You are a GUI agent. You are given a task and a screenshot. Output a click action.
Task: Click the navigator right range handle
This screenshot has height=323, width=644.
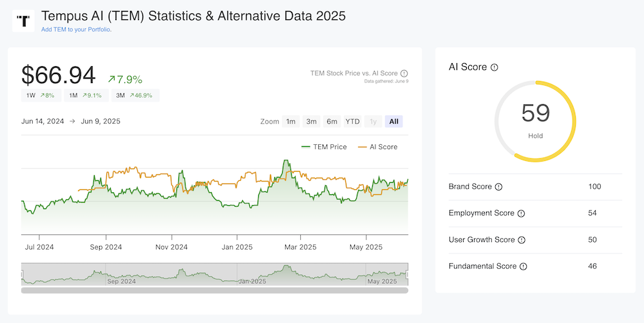click(x=408, y=274)
